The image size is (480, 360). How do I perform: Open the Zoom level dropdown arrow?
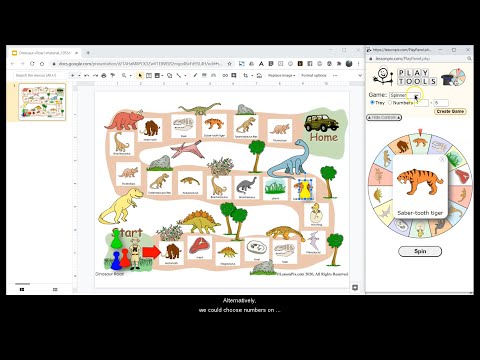tap(130, 76)
